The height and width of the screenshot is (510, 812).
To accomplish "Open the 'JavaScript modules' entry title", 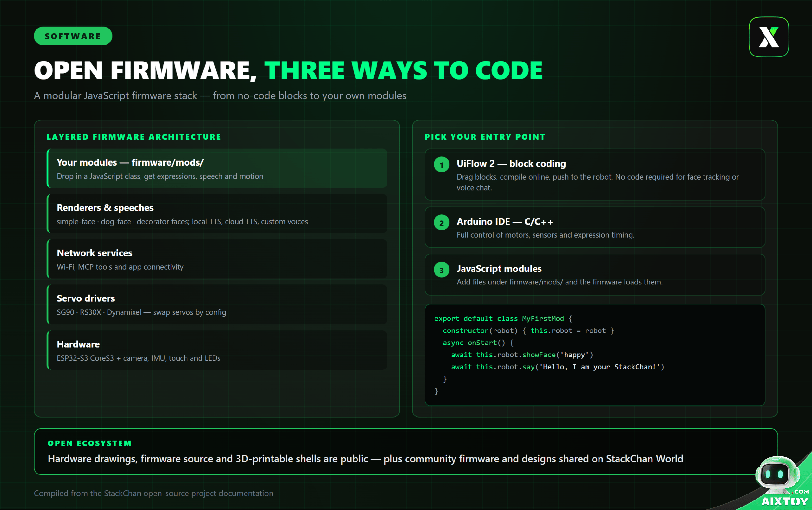I will [499, 269].
